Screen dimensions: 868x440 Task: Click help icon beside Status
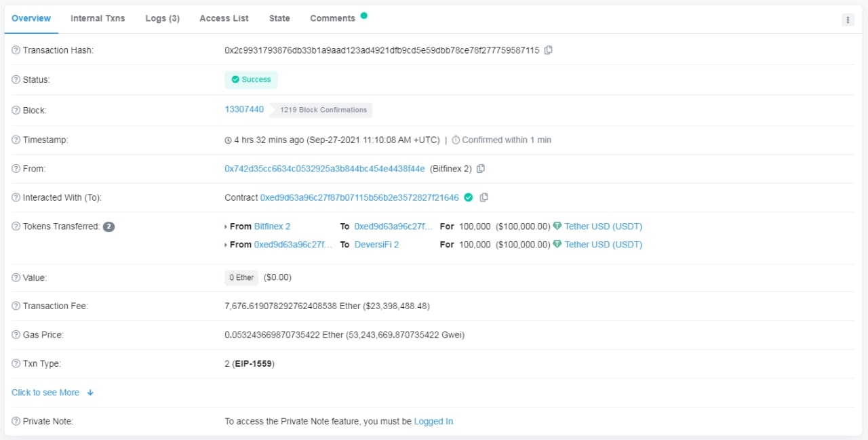[16, 80]
